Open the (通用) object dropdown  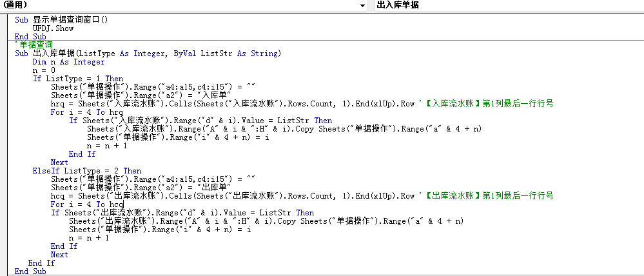tap(362, 5)
